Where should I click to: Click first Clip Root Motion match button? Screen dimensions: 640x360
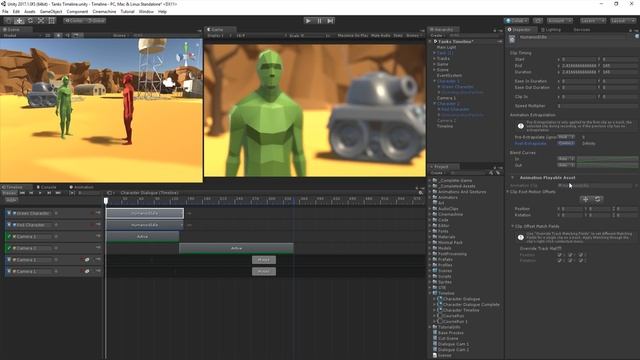point(585,199)
